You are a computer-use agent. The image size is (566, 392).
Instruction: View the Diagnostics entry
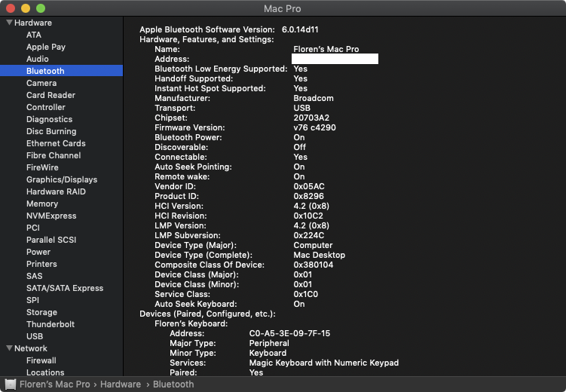(x=50, y=119)
